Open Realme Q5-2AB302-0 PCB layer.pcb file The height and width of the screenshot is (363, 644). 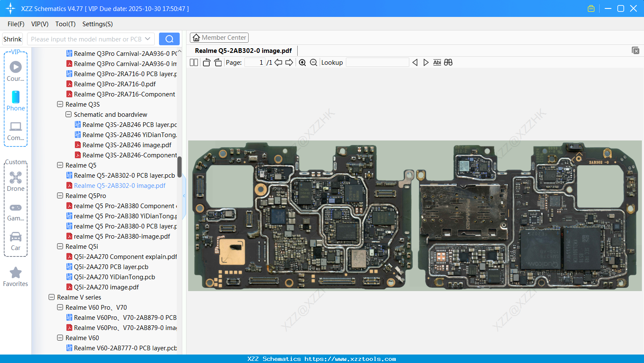click(124, 176)
